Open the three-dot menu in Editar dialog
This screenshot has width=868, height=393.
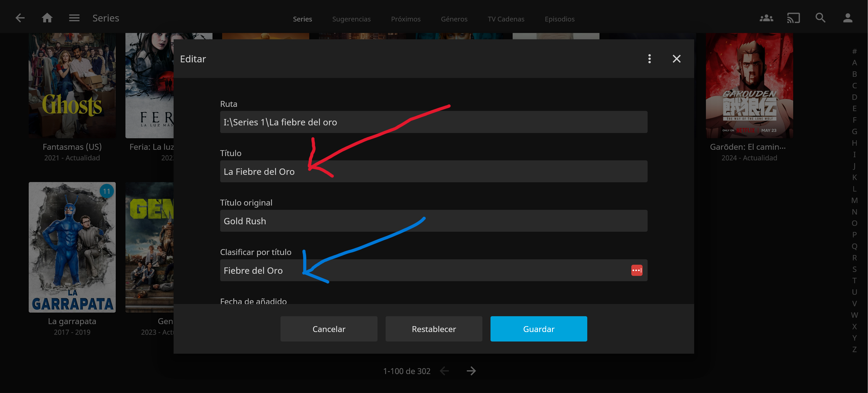(649, 59)
